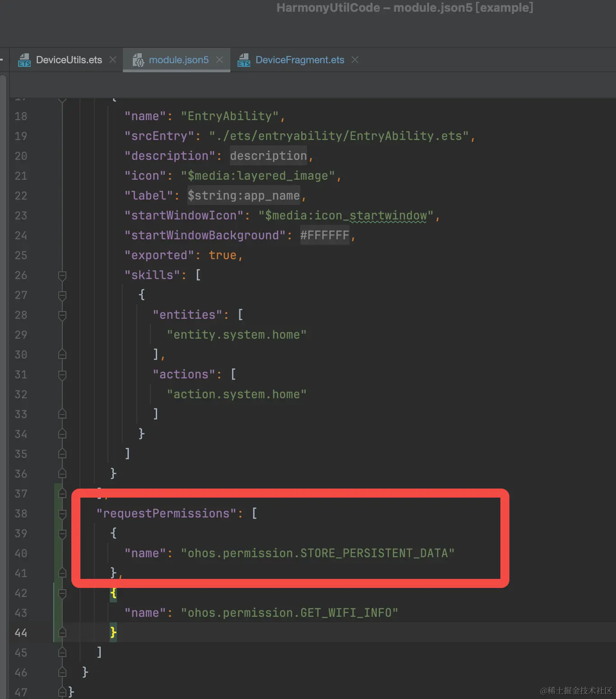This screenshot has height=699, width=616.
Task: Close the DeviceFragment.ets tab
Action: pos(355,60)
